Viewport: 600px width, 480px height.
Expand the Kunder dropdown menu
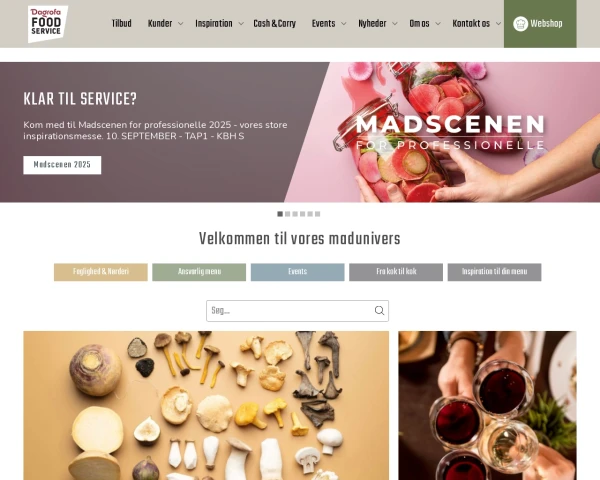point(181,24)
